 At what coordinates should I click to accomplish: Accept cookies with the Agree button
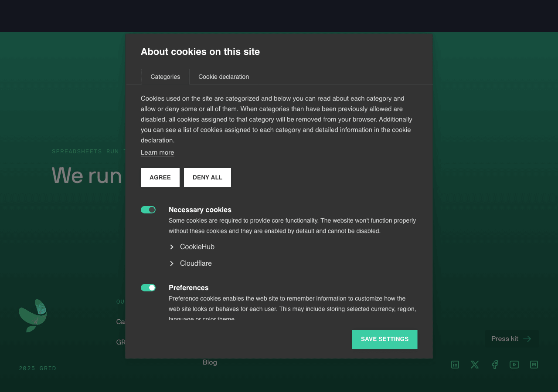pos(160,178)
